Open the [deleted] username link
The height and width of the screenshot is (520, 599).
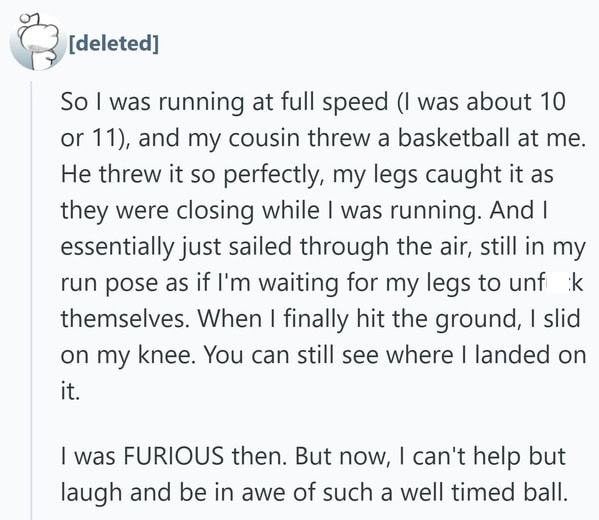[113, 43]
